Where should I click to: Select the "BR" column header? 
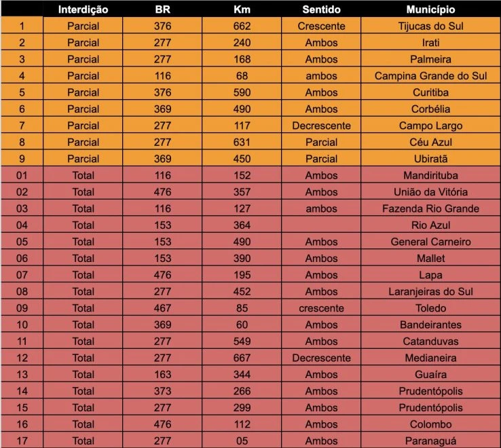(162, 10)
